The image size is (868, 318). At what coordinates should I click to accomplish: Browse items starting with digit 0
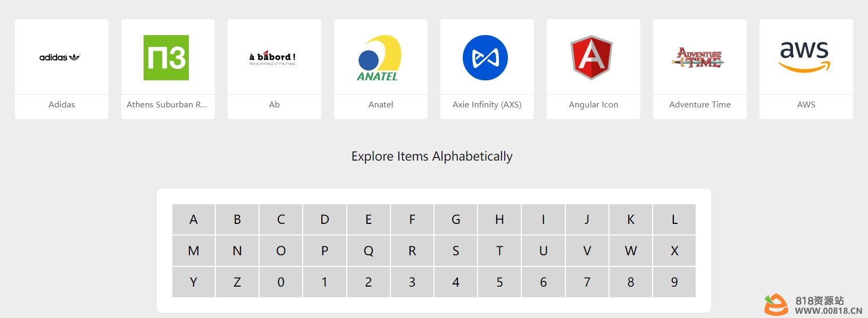(281, 282)
